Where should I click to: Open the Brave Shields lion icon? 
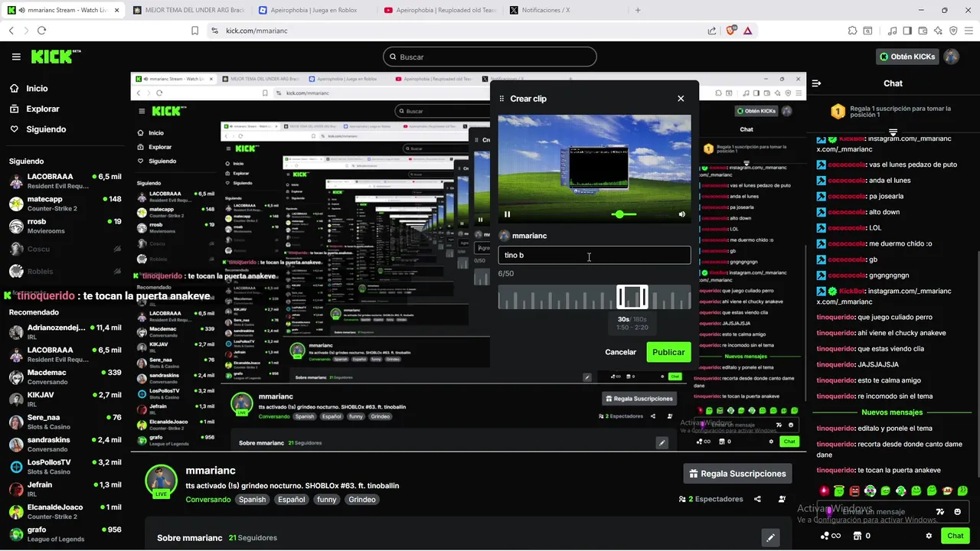pyautogui.click(x=730, y=31)
